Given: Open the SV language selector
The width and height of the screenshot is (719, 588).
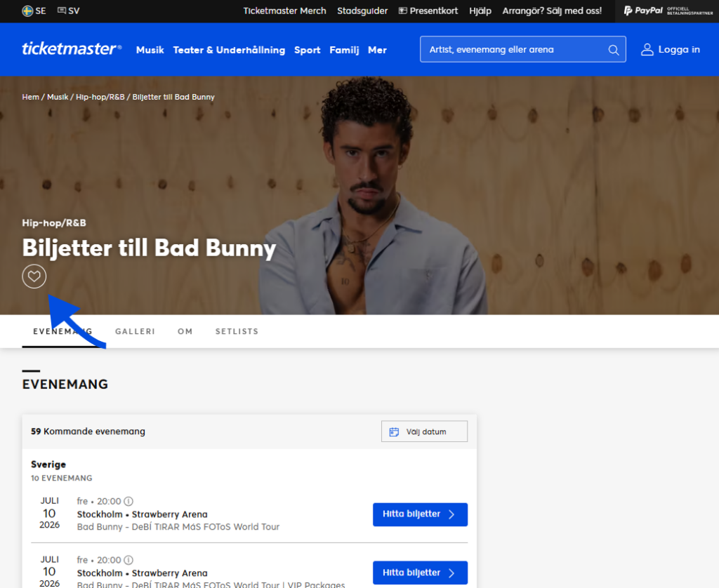Looking at the screenshot, I should (x=68, y=11).
